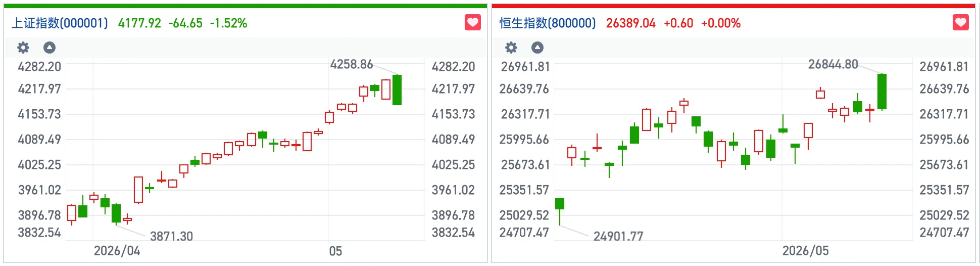The height and width of the screenshot is (266, 980).
Task: Select the 4258.86 high marker label
Action: pos(352,64)
